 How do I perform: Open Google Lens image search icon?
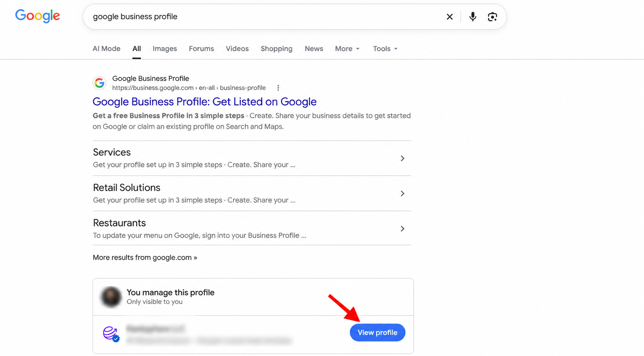[492, 17]
